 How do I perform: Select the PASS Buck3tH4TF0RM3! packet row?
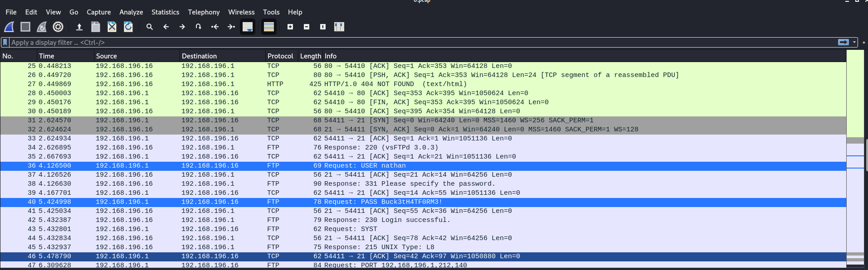point(401,202)
